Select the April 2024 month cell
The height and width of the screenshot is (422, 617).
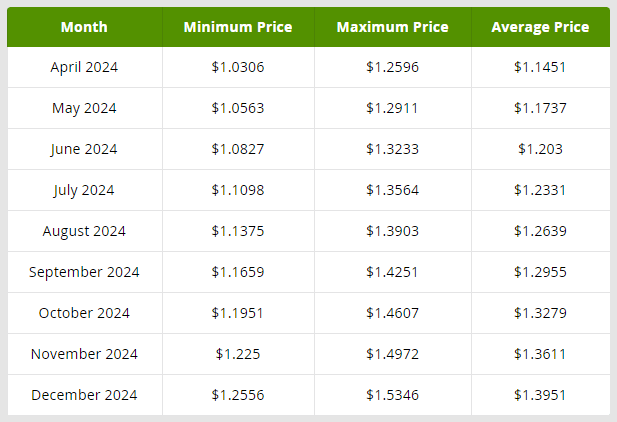84,67
